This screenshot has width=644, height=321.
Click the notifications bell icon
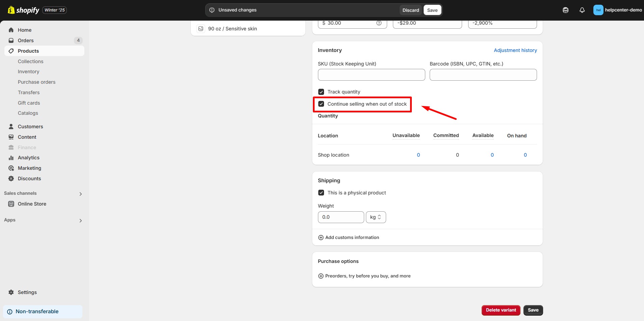(582, 10)
